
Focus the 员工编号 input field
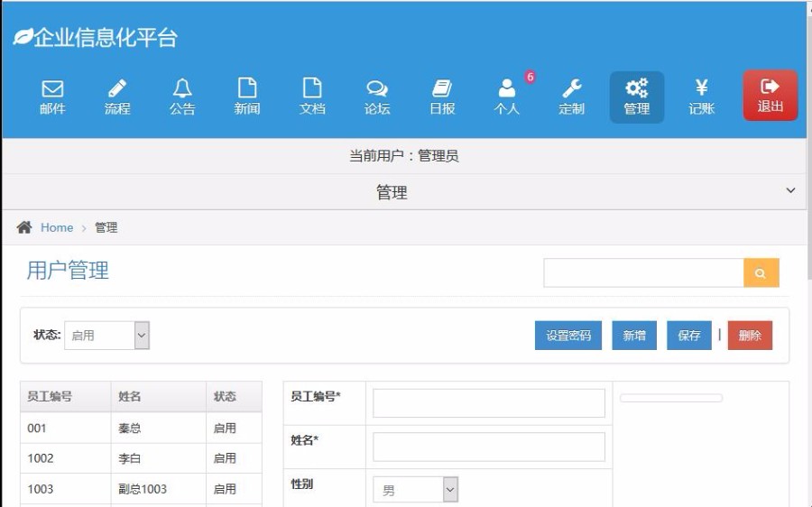489,403
